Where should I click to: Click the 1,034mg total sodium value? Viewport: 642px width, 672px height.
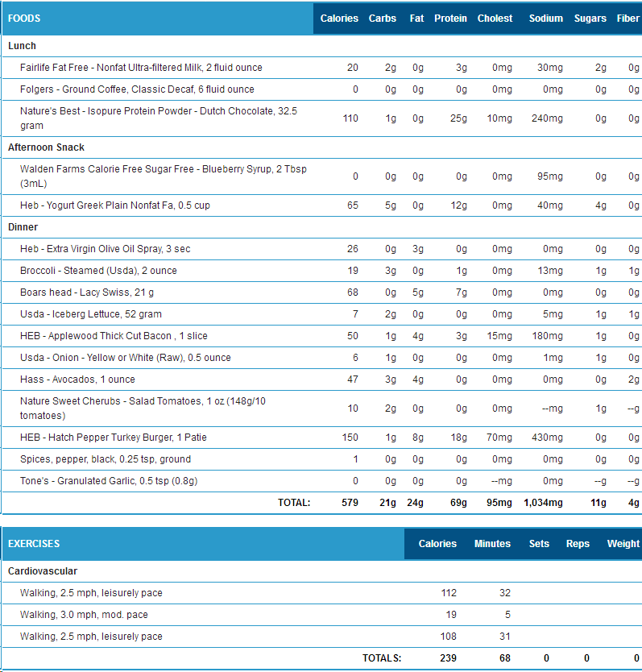point(543,503)
